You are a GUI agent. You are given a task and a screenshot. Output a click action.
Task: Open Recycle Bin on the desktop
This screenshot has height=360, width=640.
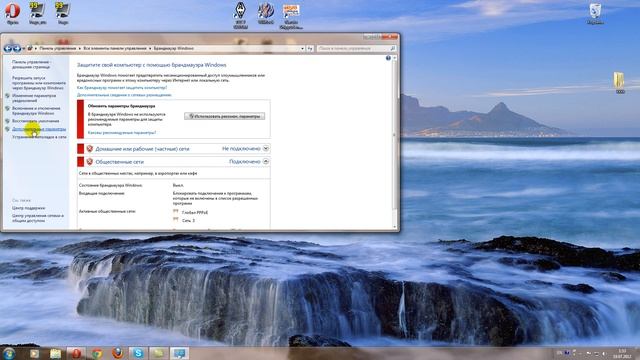(x=595, y=13)
